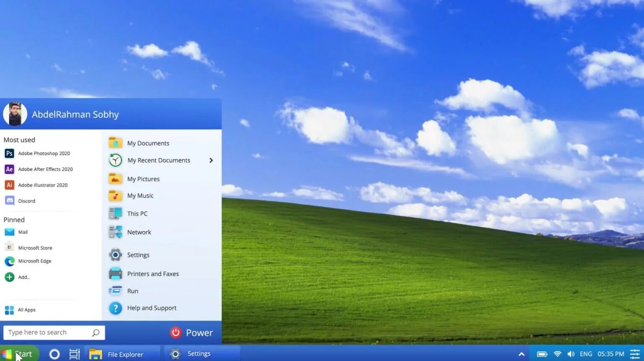Toggle Wi-Fi status from the system tray
Viewport: 644px width, 361px height.
[557, 354]
